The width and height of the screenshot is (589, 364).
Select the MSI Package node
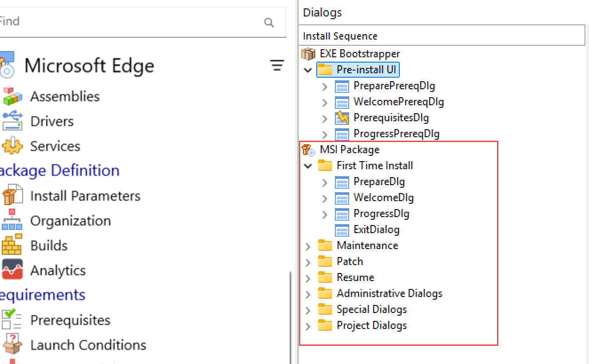click(349, 150)
